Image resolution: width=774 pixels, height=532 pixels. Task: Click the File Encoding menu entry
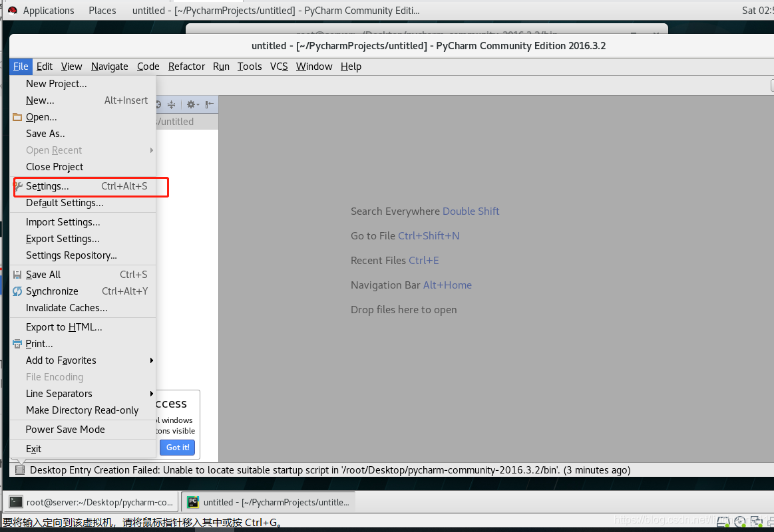point(83,377)
